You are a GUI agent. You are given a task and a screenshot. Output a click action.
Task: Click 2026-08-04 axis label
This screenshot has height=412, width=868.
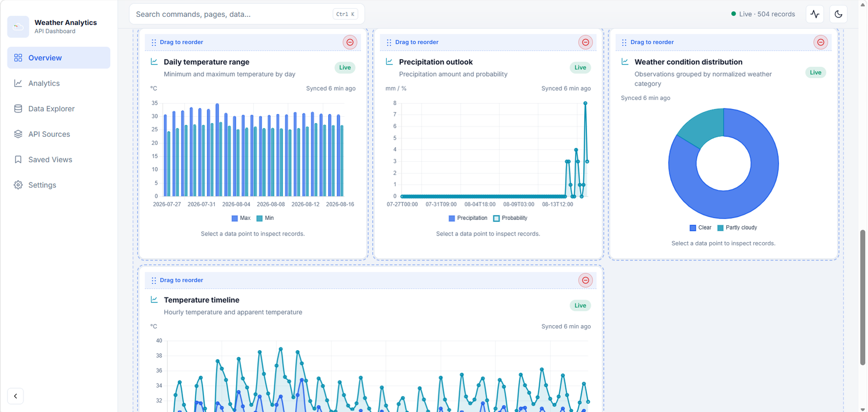pos(236,205)
